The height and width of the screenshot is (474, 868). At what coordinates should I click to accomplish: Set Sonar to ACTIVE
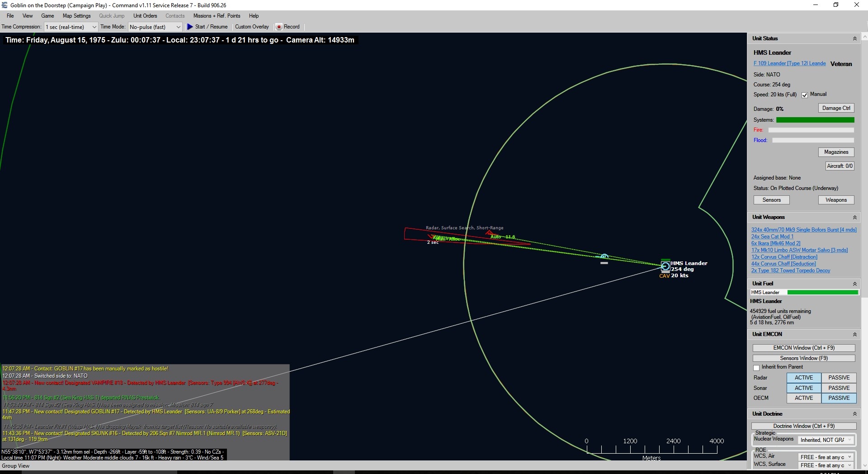point(804,388)
